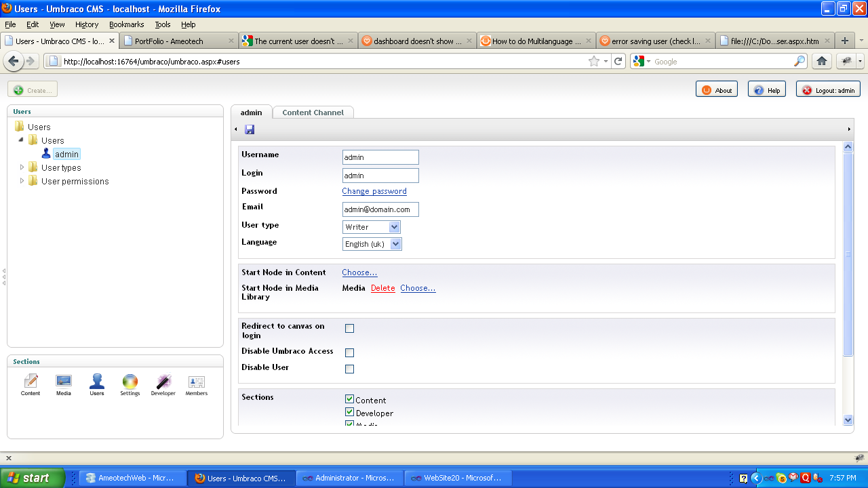Open the Help button in Umbraco header
The image size is (868, 488).
click(767, 89)
